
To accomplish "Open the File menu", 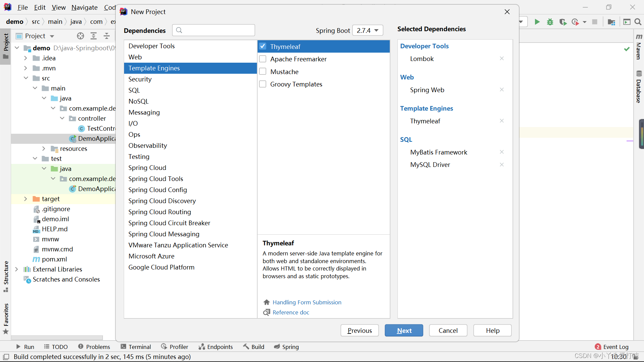I will (x=23, y=7).
